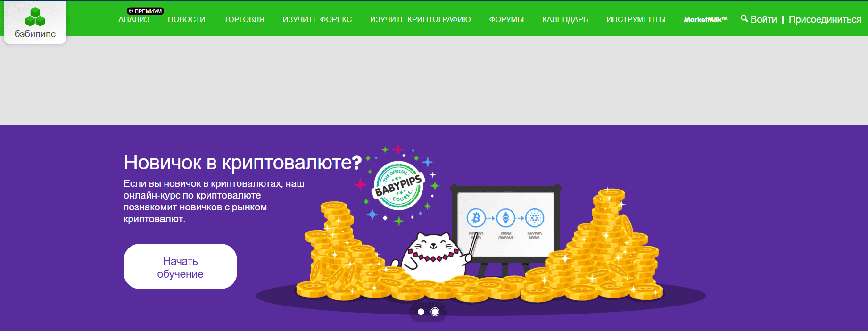Open the MarketMilk link
The image size is (868, 331).
(x=706, y=19)
